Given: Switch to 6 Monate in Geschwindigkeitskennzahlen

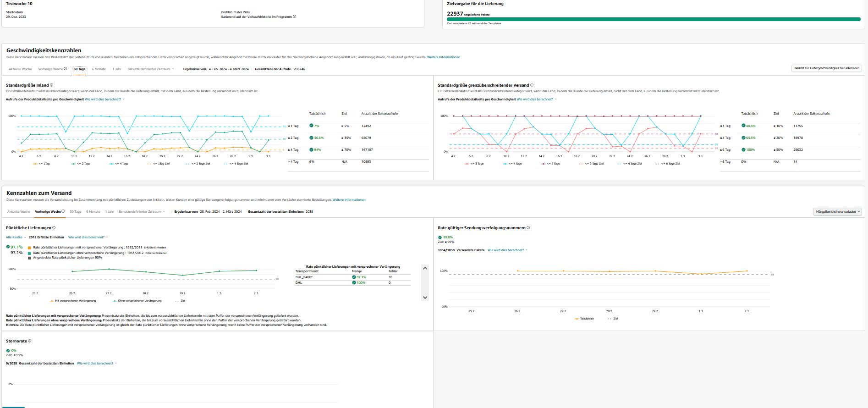Looking at the screenshot, I should pos(99,69).
